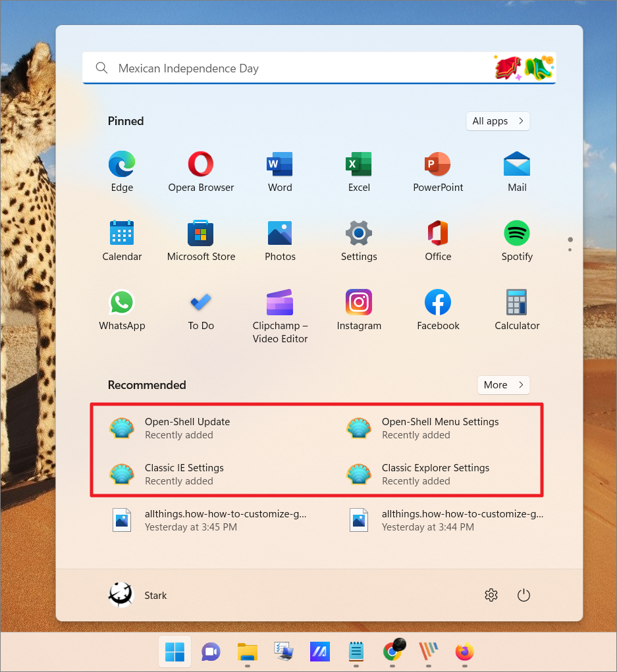Open the recommended file from 3:44 PM
Image resolution: width=617 pixels, height=672 pixels.
[446, 520]
